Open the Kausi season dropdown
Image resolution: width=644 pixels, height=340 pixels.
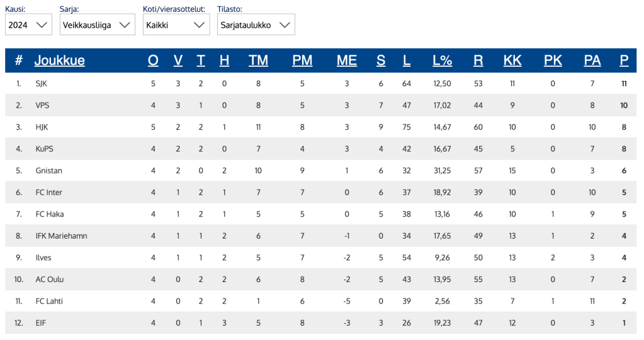(28, 25)
